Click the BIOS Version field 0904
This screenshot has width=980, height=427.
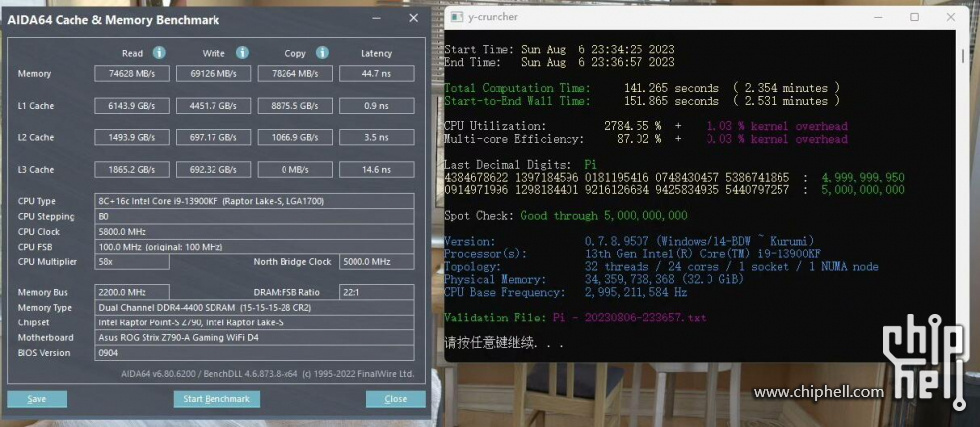tap(254, 353)
